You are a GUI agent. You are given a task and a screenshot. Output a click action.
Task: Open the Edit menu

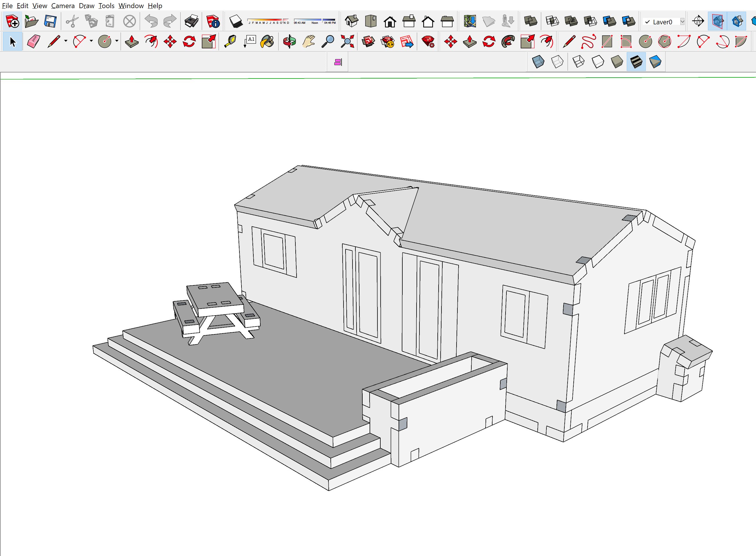pyautogui.click(x=22, y=6)
